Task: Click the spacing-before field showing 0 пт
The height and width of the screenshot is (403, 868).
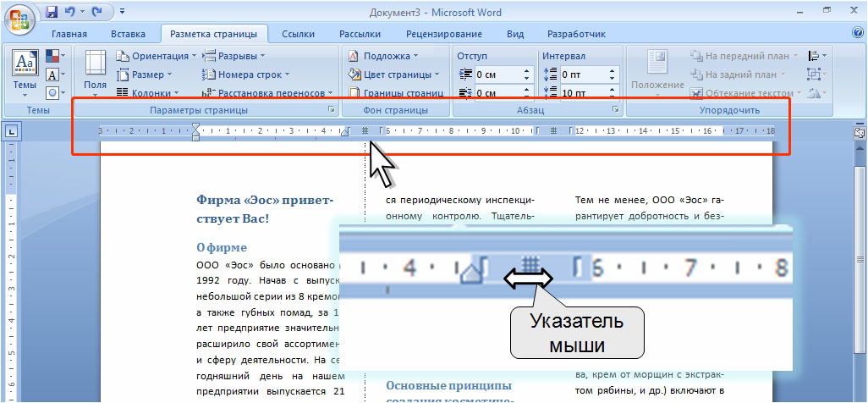Action: [x=583, y=75]
